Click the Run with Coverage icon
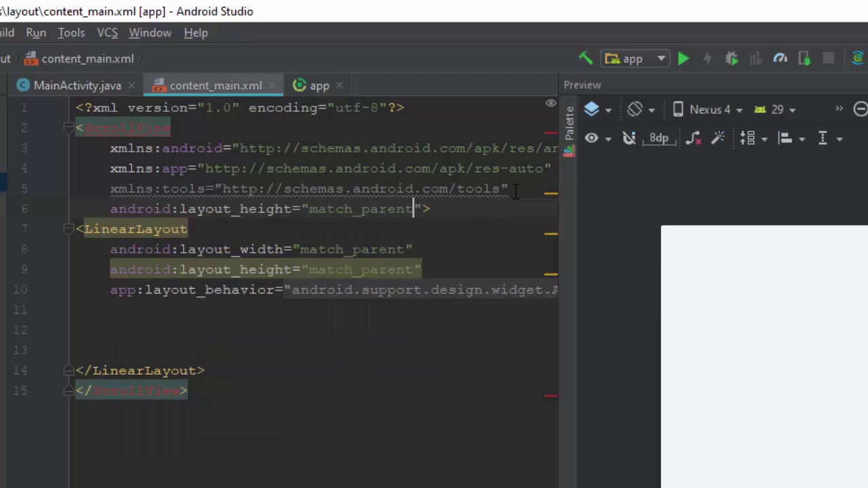Viewport: 868px width, 488px height. [x=756, y=59]
